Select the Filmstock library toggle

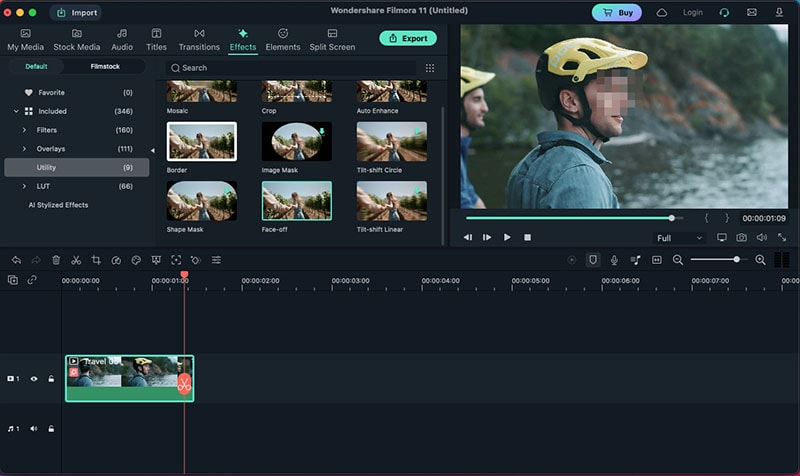[105, 66]
